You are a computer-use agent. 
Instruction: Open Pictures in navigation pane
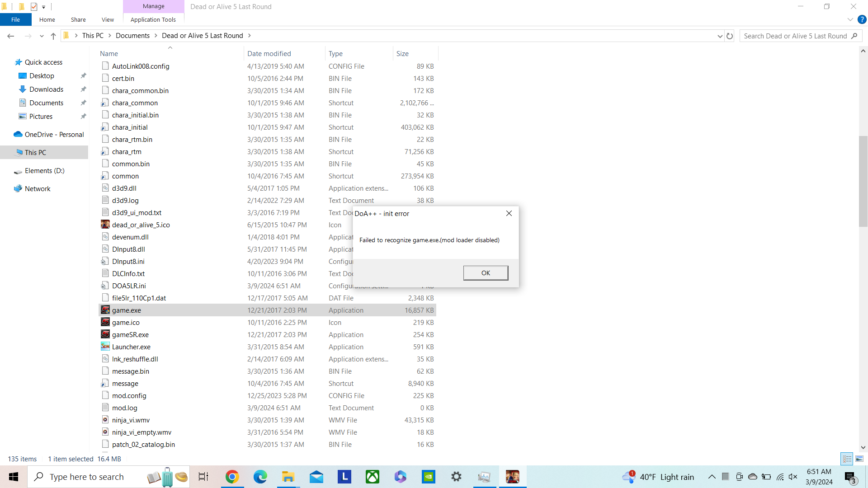(x=41, y=117)
